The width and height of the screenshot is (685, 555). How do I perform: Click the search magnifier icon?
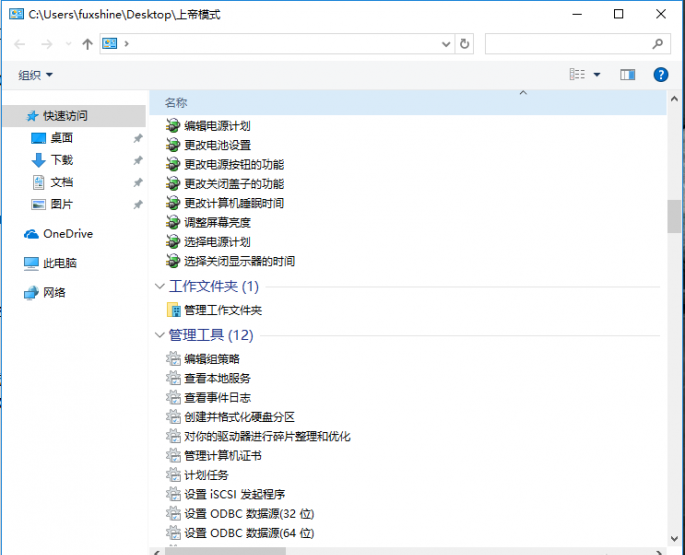(x=658, y=44)
